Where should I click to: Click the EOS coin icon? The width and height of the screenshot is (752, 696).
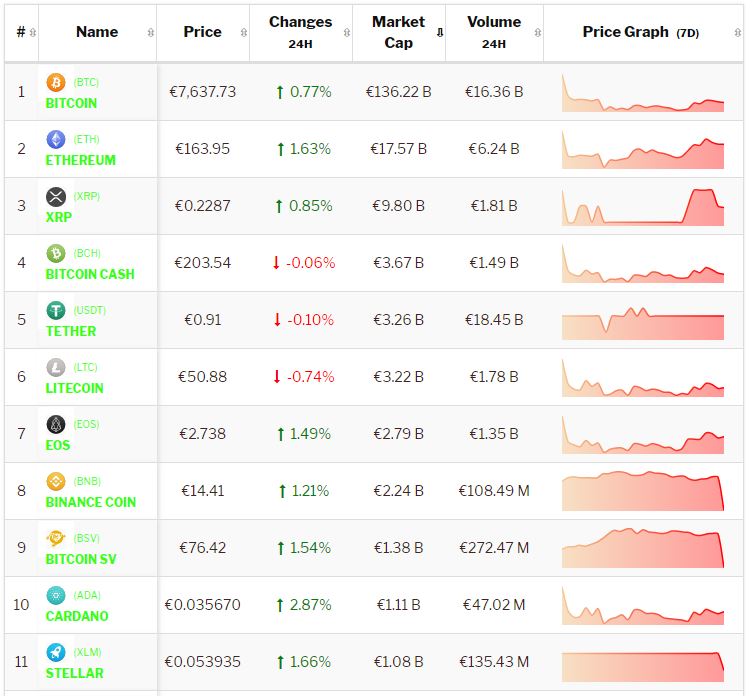56,424
